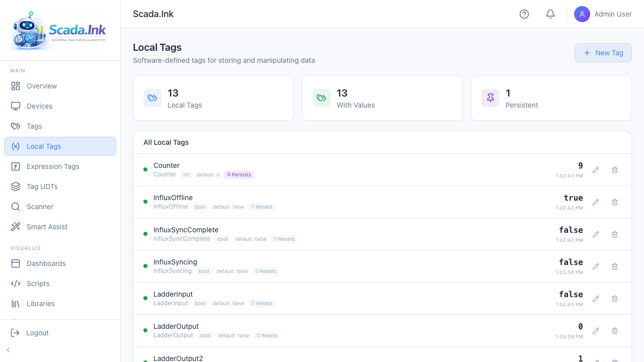Open Libraries in the sidebar
Image resolution: width=644 pixels, height=362 pixels.
(x=60, y=304)
